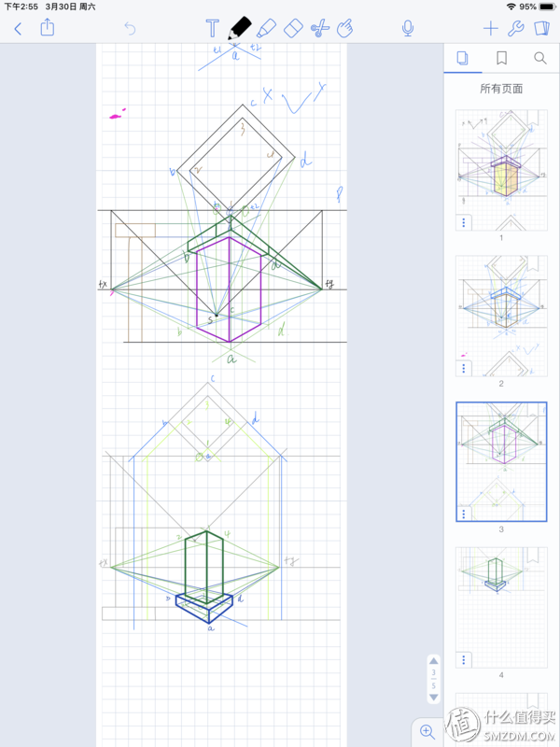Image resolution: width=560 pixels, height=747 pixels.
Task: Open page 2 thumbnail
Action: 501,316
